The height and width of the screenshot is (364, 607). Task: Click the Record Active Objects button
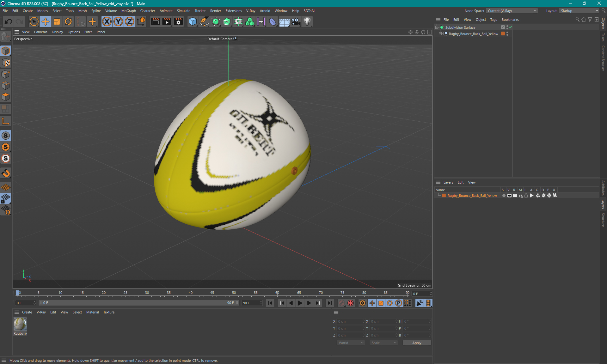coord(342,303)
